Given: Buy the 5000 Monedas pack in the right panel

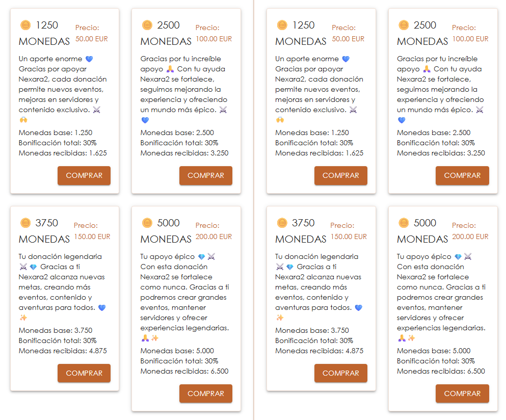Looking at the screenshot, I should pos(462,393).
